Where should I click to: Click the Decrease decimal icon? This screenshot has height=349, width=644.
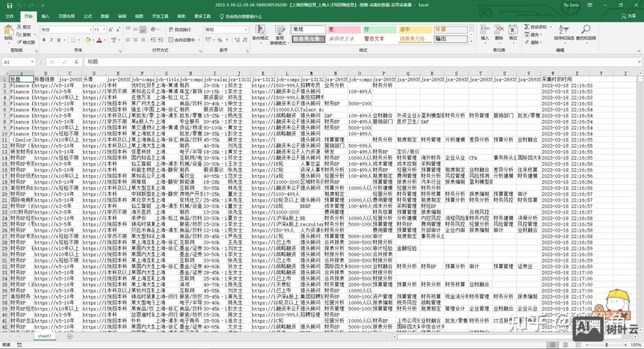244,40
